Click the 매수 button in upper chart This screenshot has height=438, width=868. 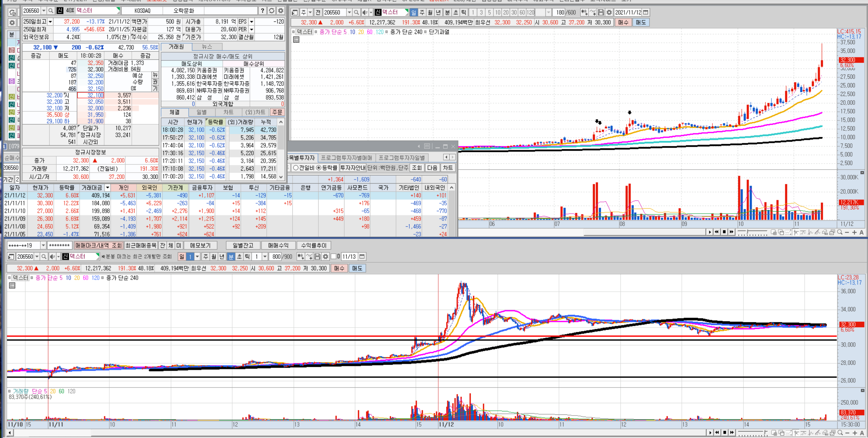623,22
